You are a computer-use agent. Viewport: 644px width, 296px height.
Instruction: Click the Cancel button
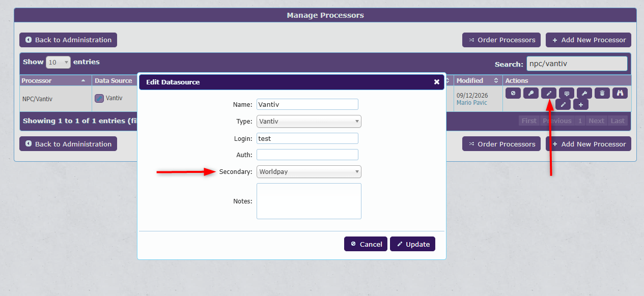pos(366,244)
